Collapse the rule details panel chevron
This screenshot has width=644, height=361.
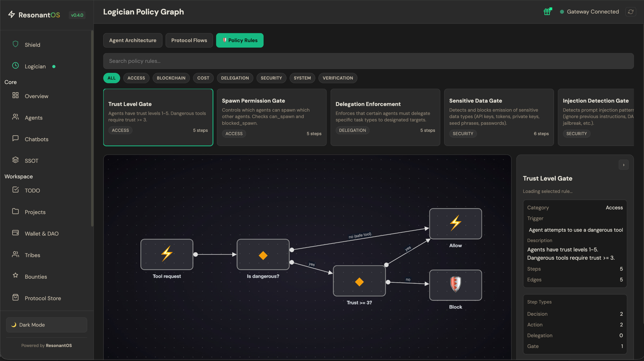pyautogui.click(x=623, y=165)
